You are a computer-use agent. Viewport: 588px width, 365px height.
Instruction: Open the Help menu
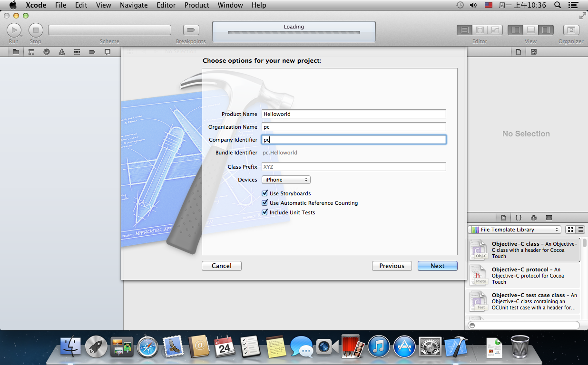tap(259, 5)
